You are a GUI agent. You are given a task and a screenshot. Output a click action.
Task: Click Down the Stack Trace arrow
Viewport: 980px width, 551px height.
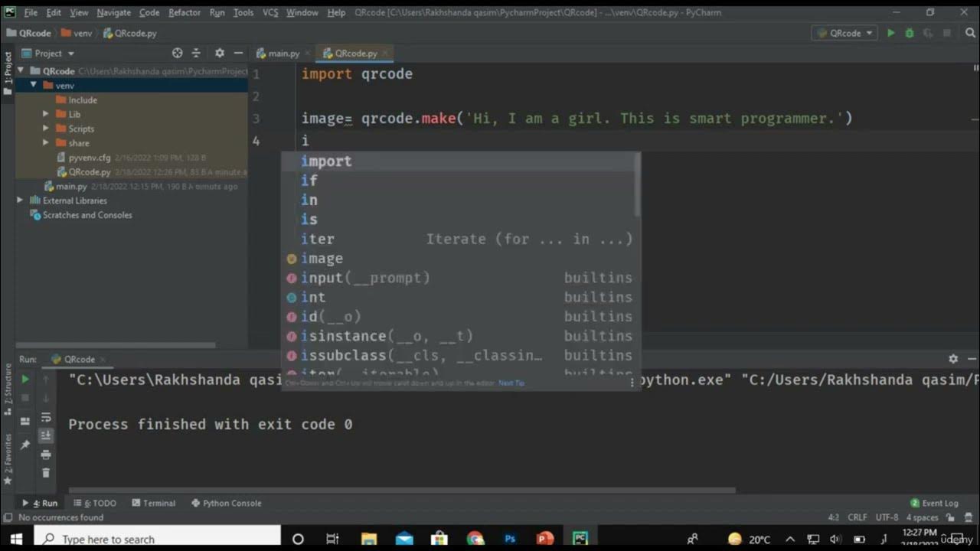(x=46, y=398)
